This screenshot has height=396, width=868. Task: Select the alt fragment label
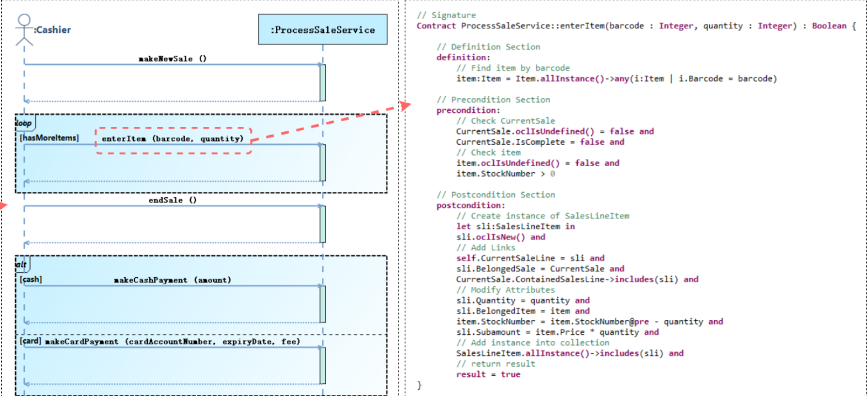pos(21,265)
